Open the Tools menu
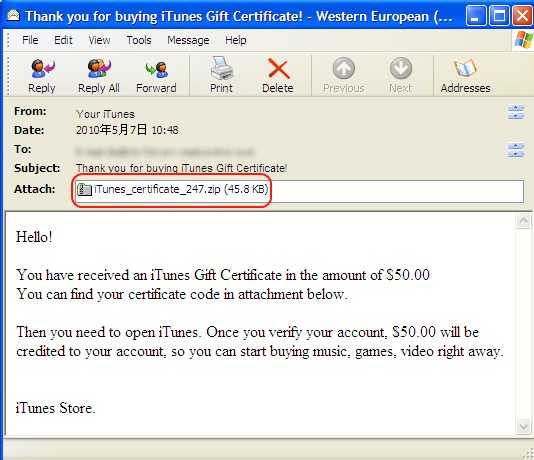Screen dimensions: 534x460 click(x=139, y=40)
